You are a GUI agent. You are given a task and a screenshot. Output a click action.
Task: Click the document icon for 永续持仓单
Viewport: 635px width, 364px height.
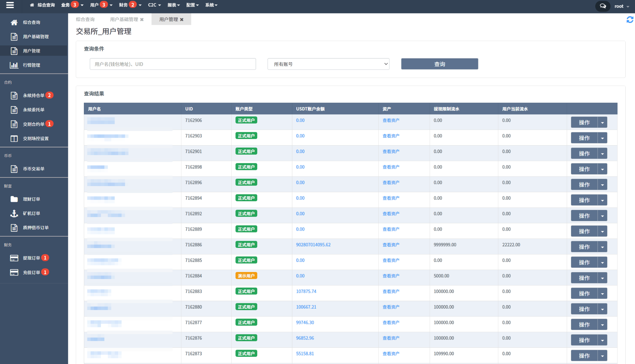[14, 95]
